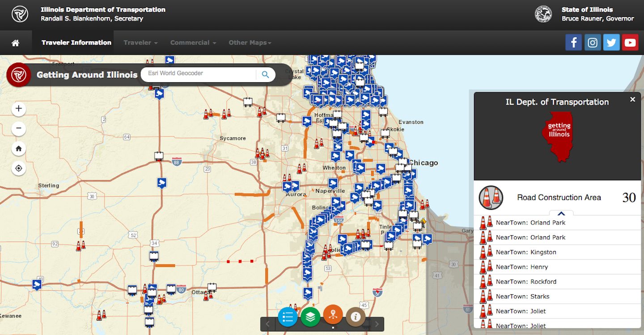Image resolution: width=644 pixels, height=335 pixels.
Task: Open the green layers list icon
Action: [310, 317]
